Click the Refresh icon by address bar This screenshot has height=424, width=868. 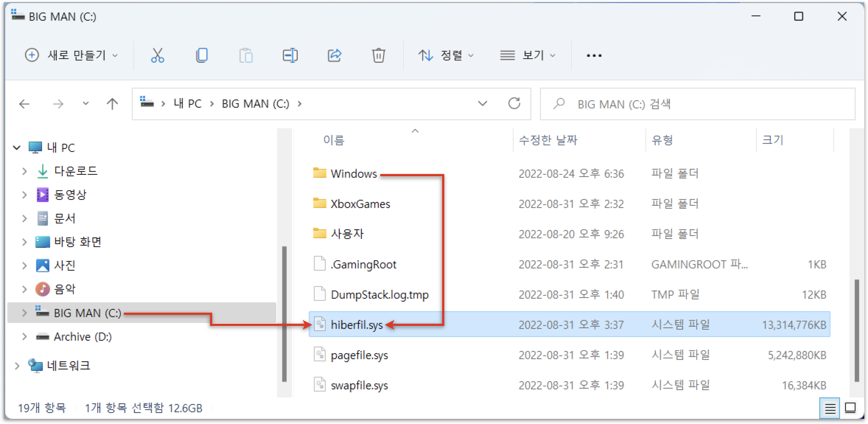[x=514, y=104]
